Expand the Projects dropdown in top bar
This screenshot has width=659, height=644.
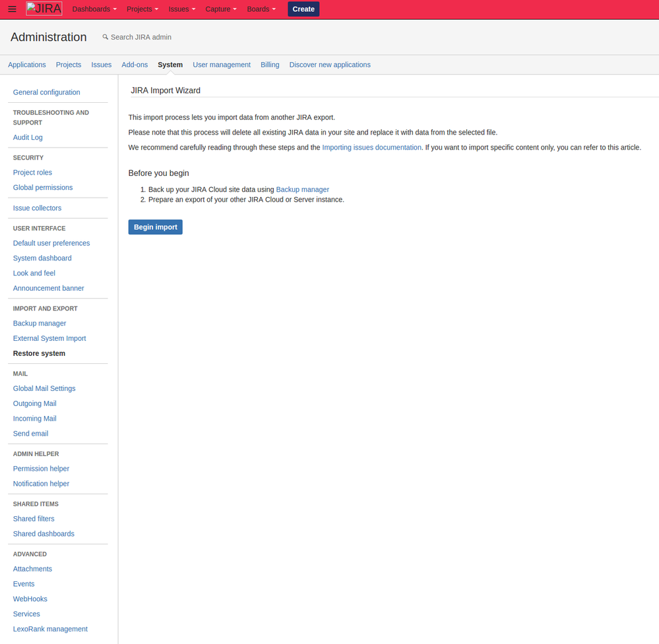click(142, 9)
